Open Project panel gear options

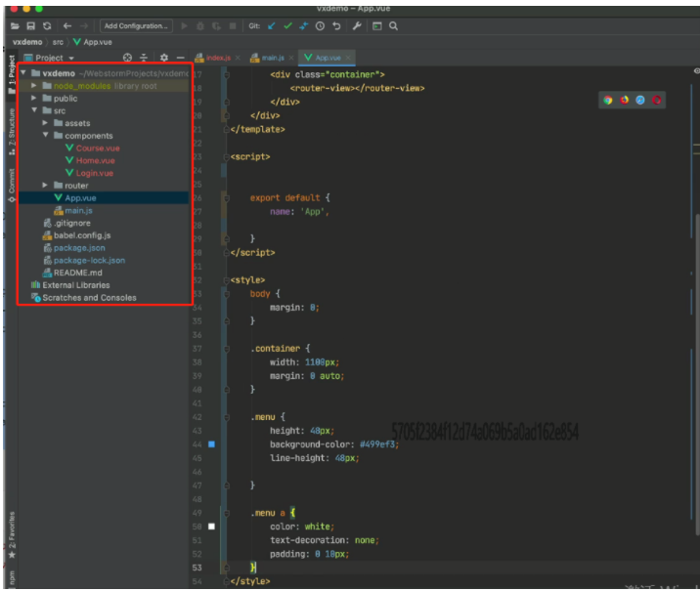point(164,58)
